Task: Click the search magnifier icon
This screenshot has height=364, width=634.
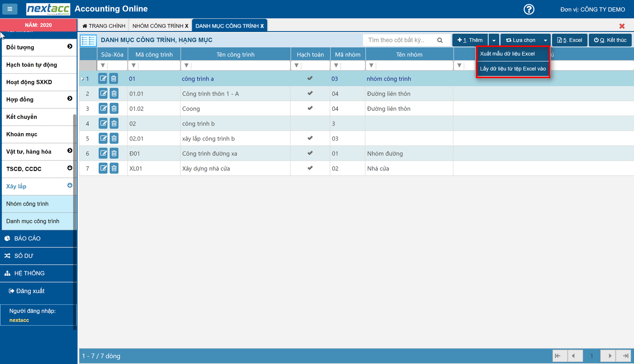Action: [440, 40]
